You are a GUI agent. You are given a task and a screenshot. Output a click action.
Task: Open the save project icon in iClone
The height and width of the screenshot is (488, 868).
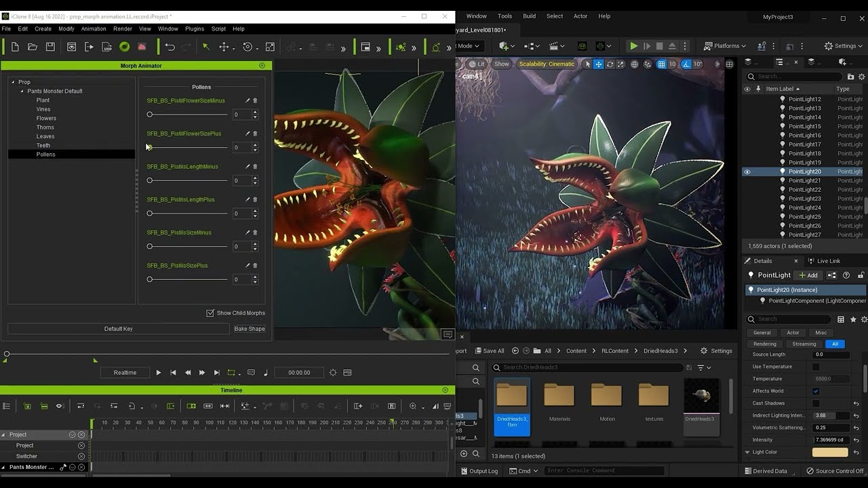[50, 47]
